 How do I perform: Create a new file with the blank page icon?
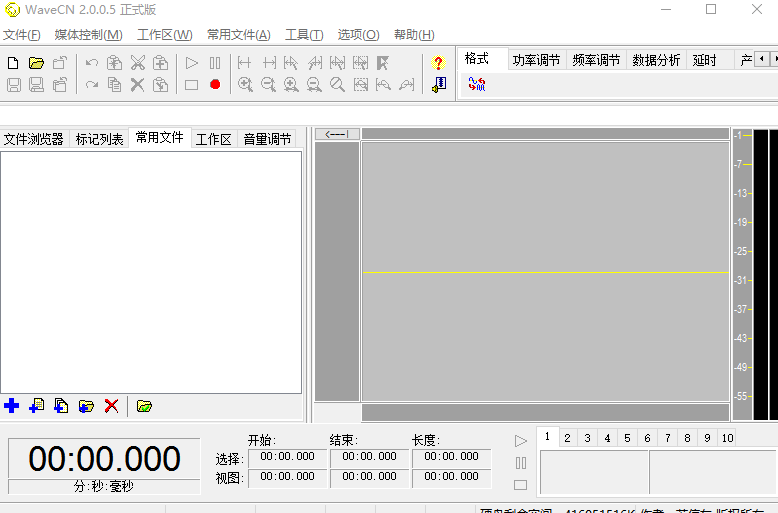[x=13, y=63]
